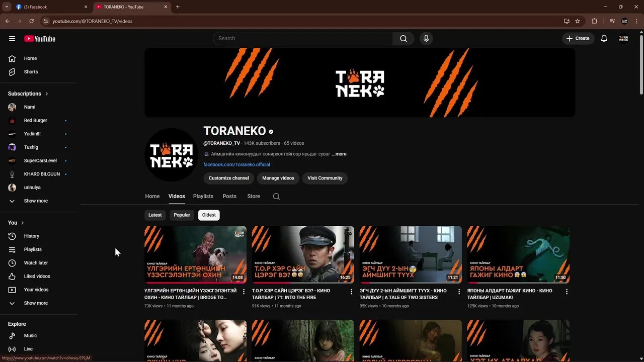644x362 pixels.
Task: Open the Store tab
Action: pos(254,197)
